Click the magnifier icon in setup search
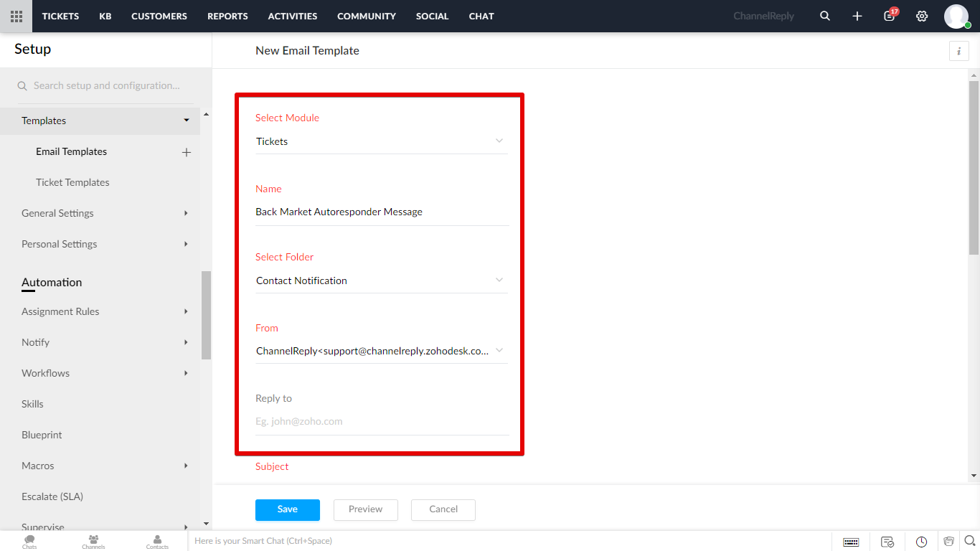Viewport: 980px width, 551px height. point(22,86)
